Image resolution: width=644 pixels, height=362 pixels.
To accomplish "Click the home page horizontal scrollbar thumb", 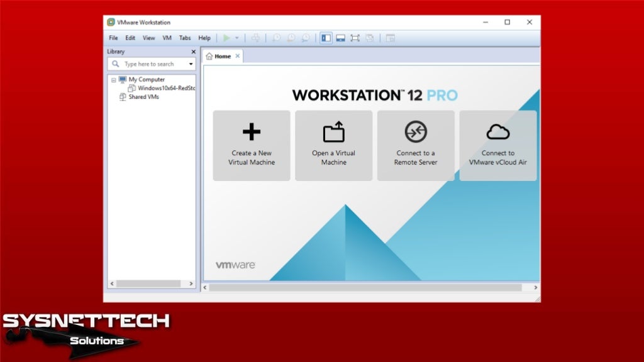I will (x=365, y=287).
